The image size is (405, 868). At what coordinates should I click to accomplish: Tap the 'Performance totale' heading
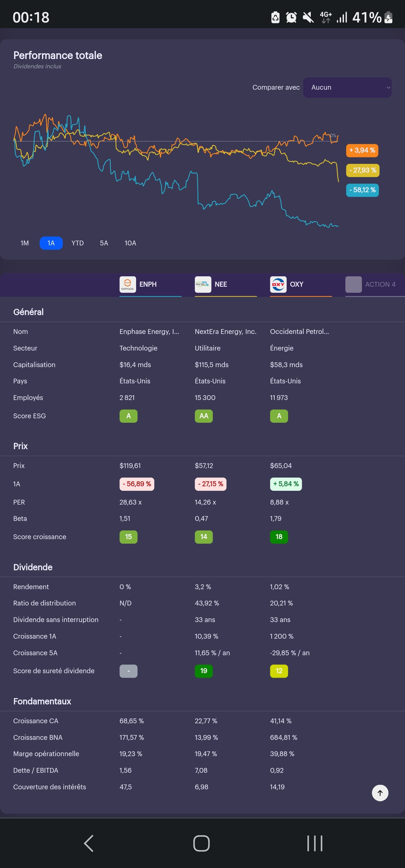(58, 55)
